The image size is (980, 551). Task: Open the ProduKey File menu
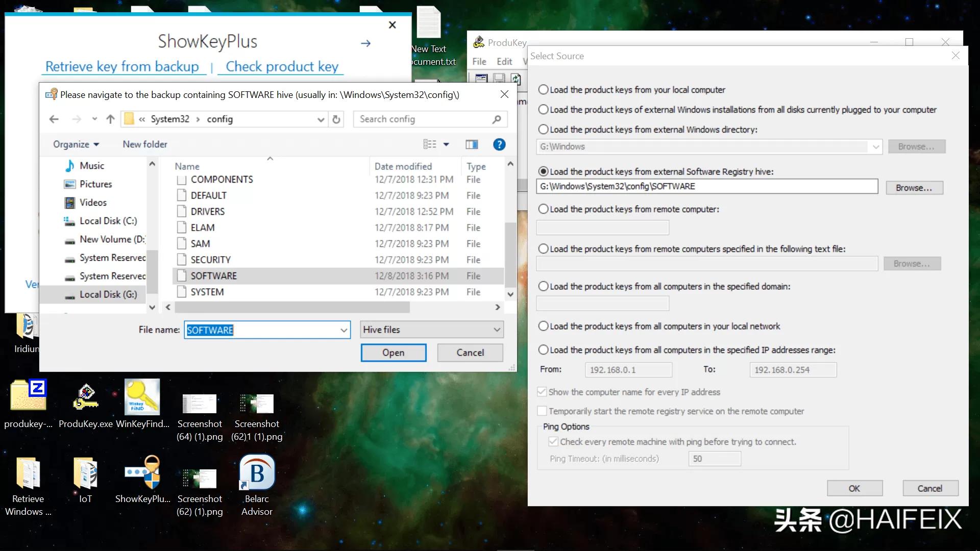click(x=479, y=62)
